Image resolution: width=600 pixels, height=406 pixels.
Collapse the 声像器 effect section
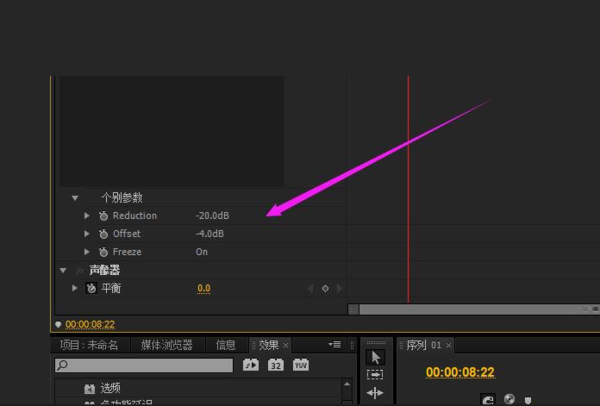[x=63, y=270]
